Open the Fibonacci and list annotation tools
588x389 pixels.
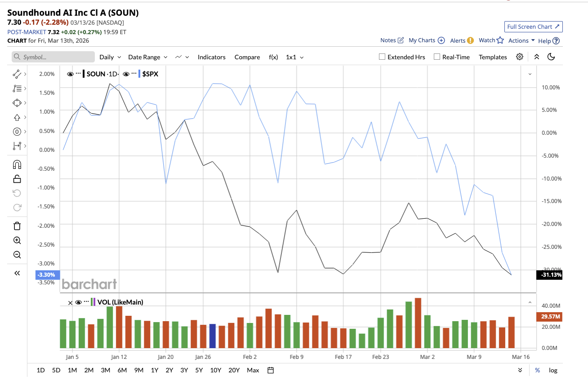click(x=17, y=88)
